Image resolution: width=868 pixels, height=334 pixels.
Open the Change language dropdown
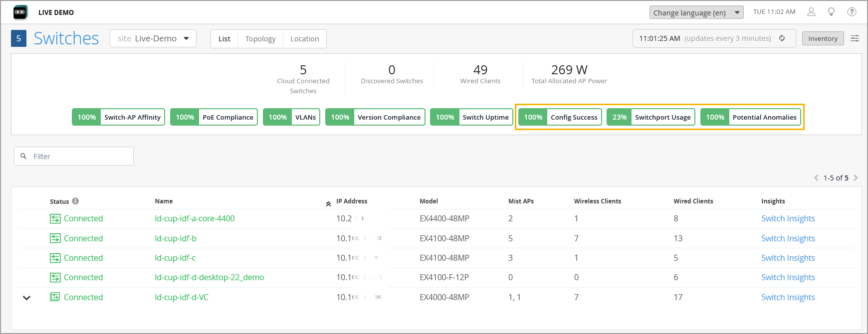(696, 12)
